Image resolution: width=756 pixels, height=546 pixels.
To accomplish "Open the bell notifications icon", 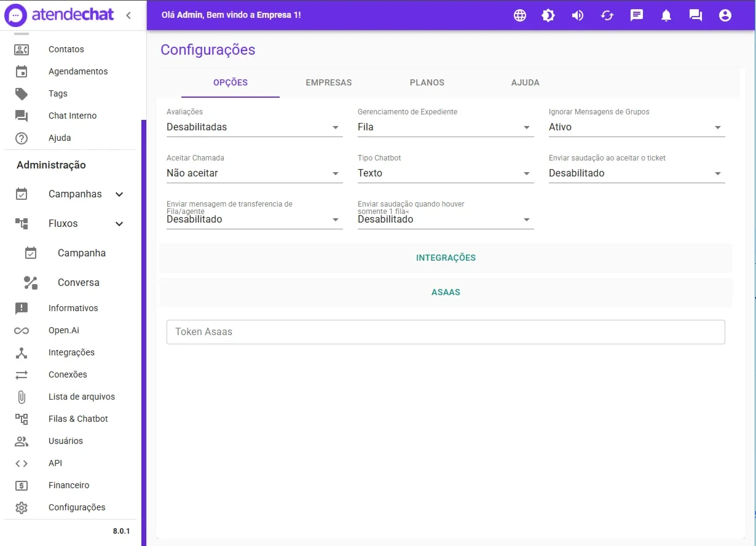I will tap(666, 15).
